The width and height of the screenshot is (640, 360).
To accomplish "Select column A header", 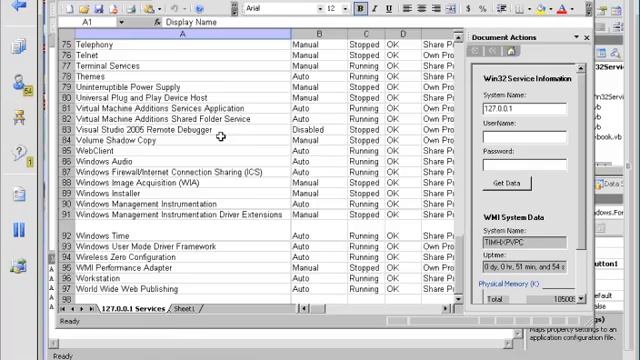I will point(182,34).
